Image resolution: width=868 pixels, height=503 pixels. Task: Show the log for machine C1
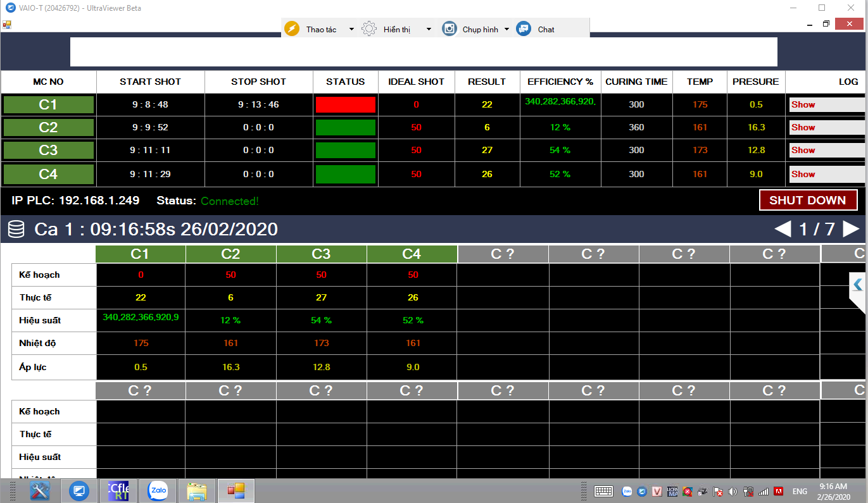coord(826,105)
